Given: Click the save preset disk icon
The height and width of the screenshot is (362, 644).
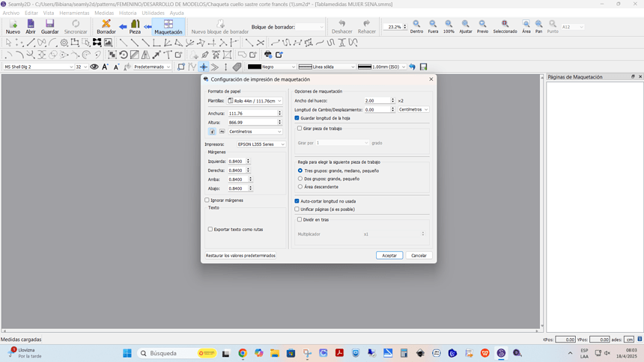Looking at the screenshot, I should [x=423, y=67].
